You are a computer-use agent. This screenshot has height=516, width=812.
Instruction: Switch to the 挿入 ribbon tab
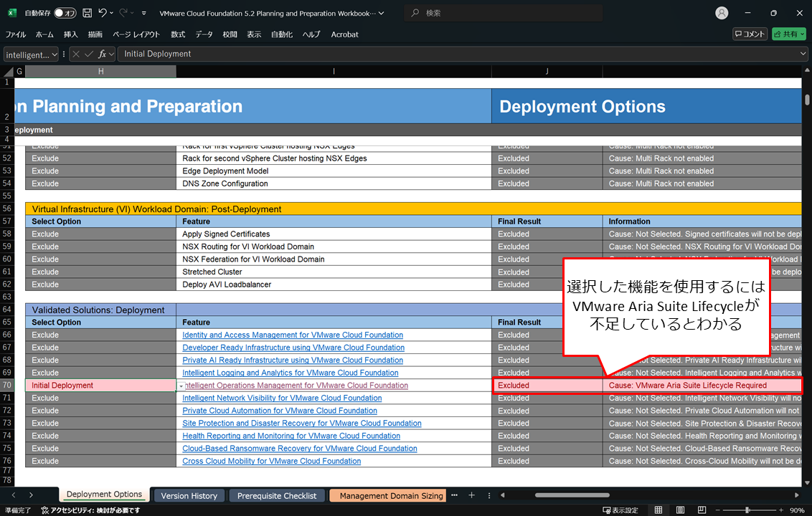pyautogui.click(x=70, y=34)
